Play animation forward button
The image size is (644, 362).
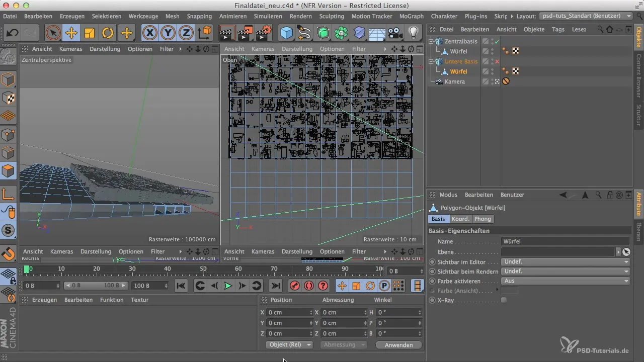point(228,286)
